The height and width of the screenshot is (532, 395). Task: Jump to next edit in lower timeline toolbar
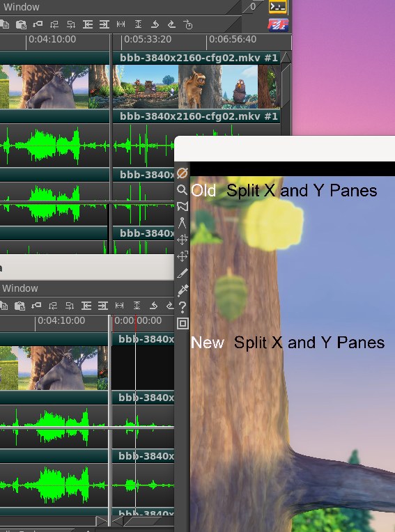pos(103,306)
